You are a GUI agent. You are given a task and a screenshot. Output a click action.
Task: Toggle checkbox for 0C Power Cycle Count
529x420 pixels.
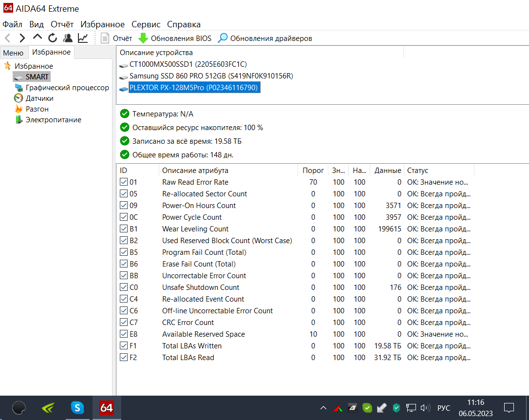[124, 217]
